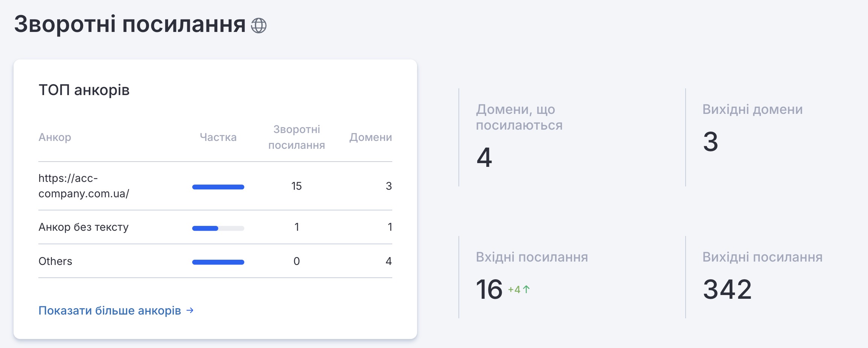Image resolution: width=868 pixels, height=348 pixels.
Task: Click the ТОП анкорів card title
Action: tap(84, 90)
